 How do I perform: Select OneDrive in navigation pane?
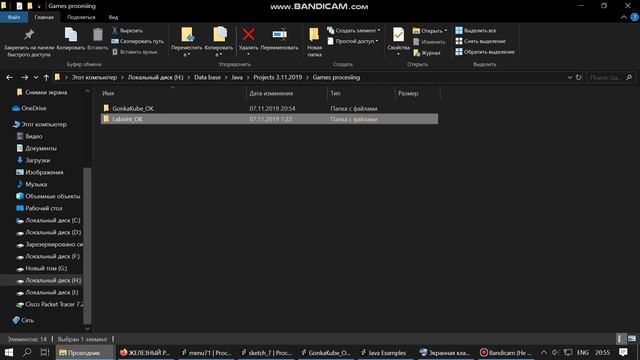29,108
